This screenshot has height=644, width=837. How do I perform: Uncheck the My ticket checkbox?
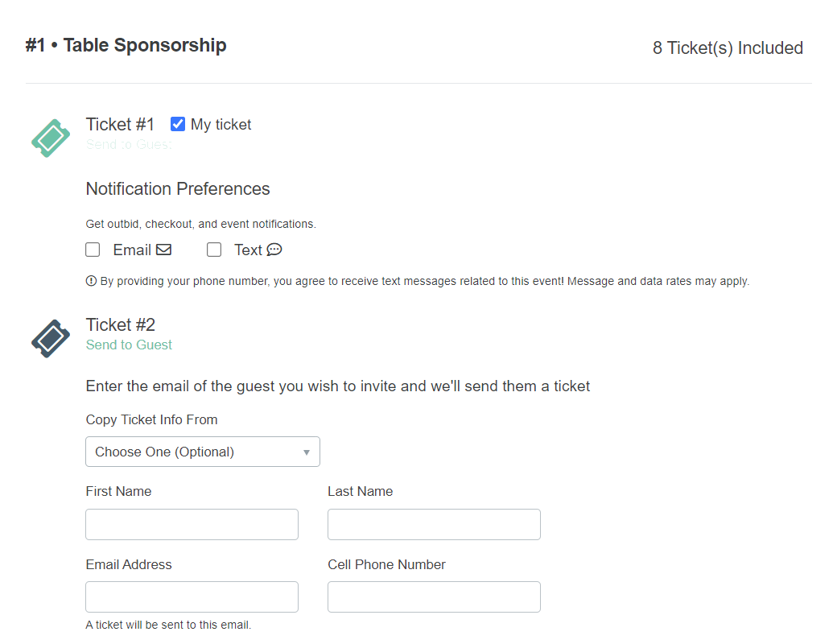pos(178,124)
